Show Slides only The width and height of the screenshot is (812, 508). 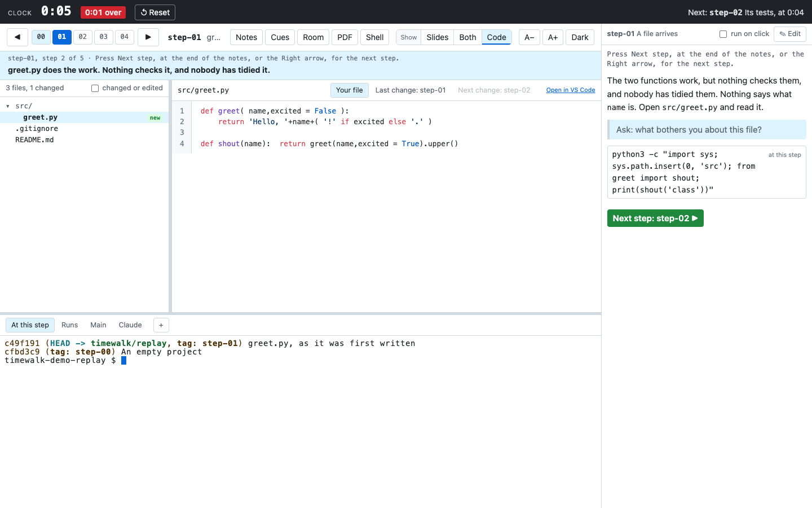(438, 37)
